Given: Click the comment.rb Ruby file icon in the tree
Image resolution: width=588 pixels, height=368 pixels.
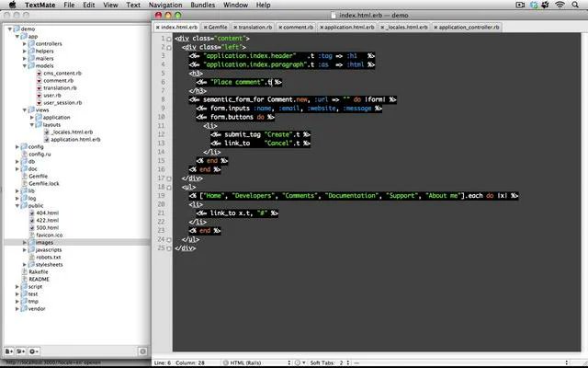Looking at the screenshot, I should point(39,80).
